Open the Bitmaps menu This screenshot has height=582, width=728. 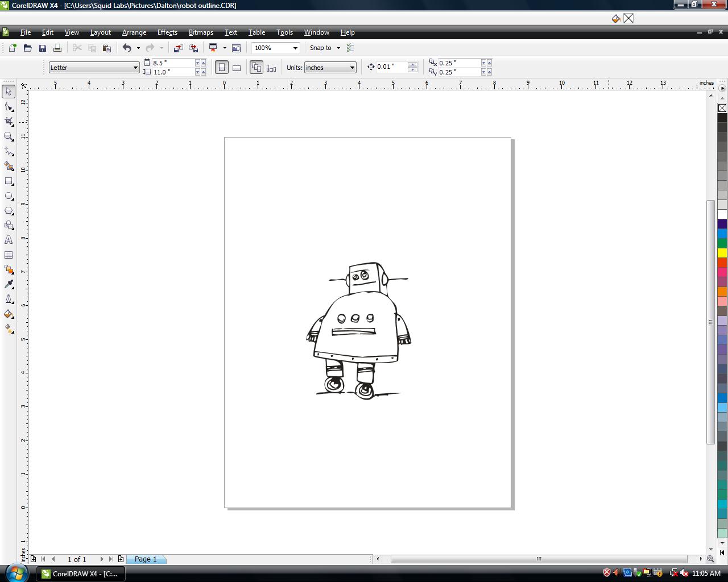[x=201, y=32]
